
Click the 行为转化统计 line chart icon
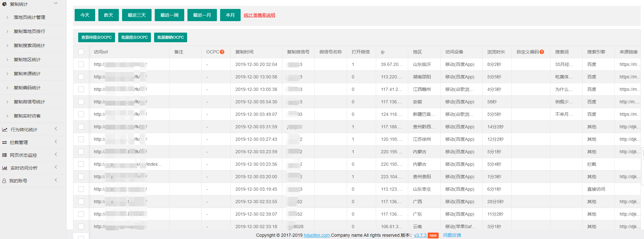5,130
